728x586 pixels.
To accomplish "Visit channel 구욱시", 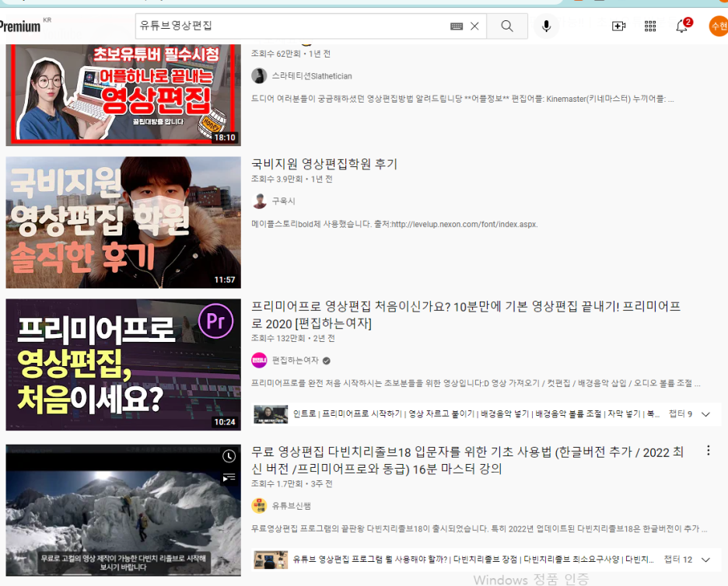I will [x=283, y=201].
